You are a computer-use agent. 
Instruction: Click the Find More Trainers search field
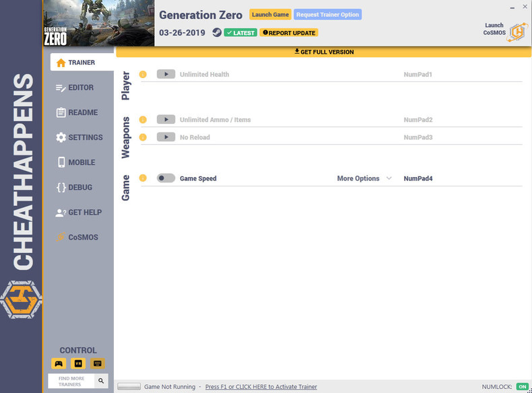click(x=71, y=381)
